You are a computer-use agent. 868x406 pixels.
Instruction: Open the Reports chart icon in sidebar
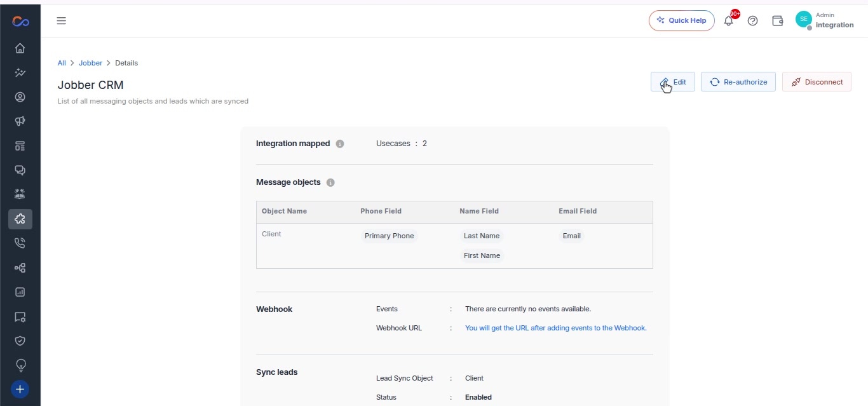coord(20,292)
